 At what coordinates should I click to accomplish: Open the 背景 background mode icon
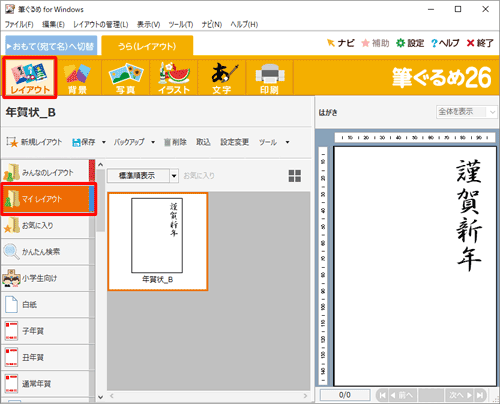coord(78,78)
